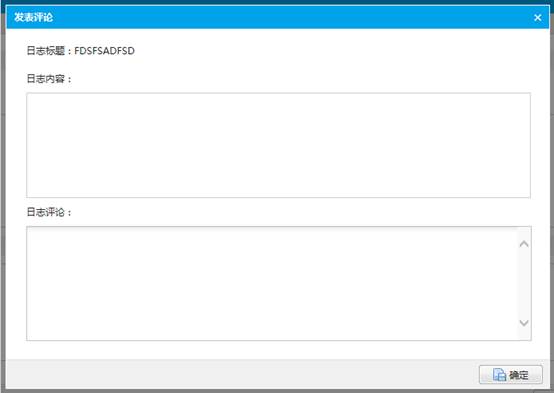554x393 pixels.
Task: Click the 日志标题 label
Action: tap(46, 51)
